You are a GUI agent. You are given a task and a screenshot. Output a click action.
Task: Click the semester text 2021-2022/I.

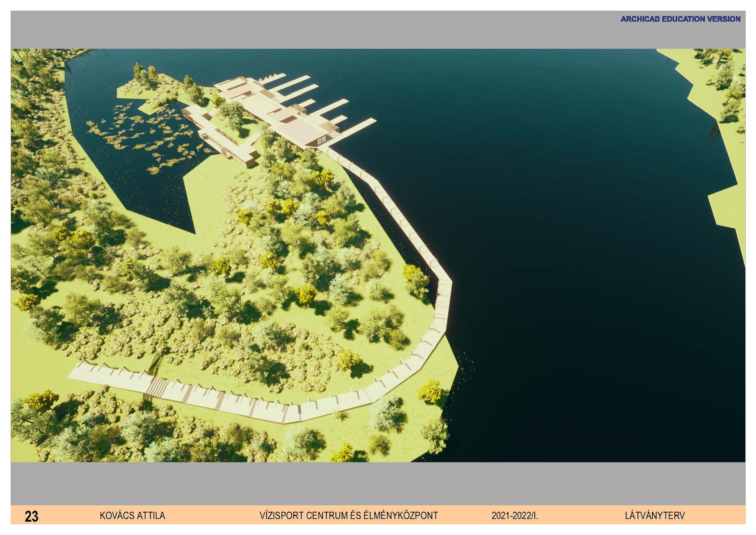[x=515, y=516]
